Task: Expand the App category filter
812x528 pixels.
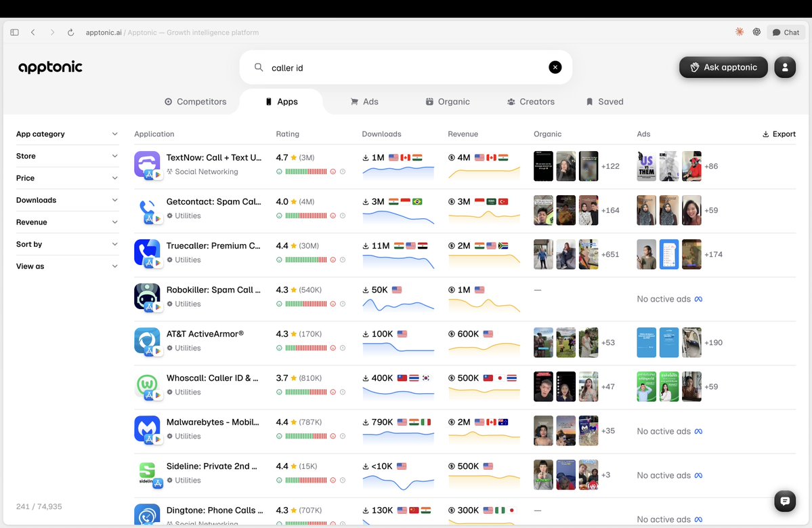Action: pos(67,134)
